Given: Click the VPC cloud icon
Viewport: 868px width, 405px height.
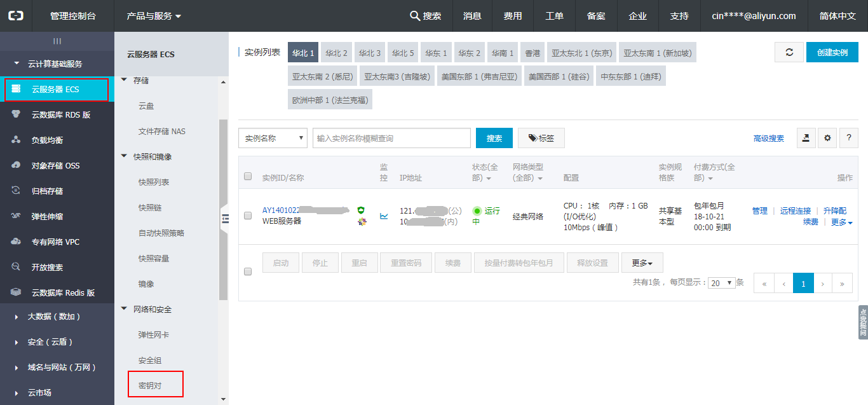Looking at the screenshot, I should coord(16,242).
